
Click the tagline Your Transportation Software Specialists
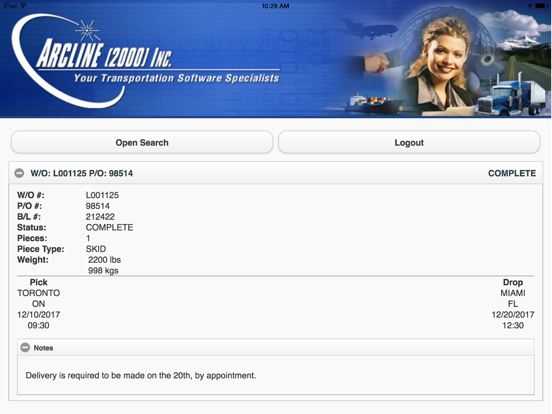[176, 78]
